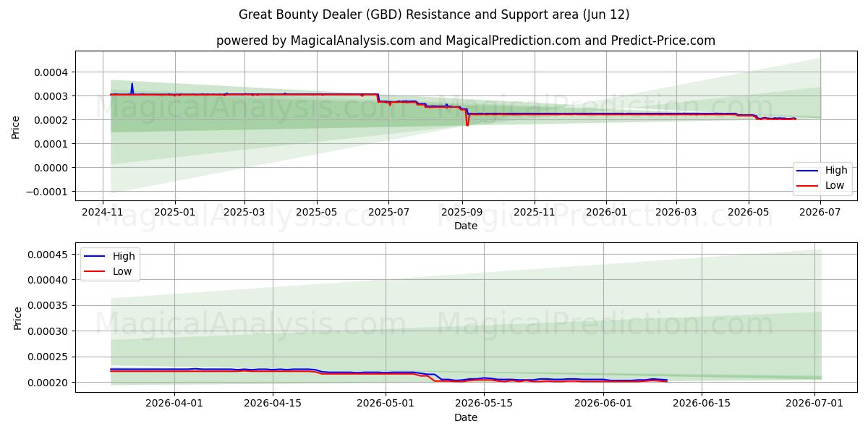Click the top chart y-axis value '0.0000'
The width and height of the screenshot is (868, 434).
[x=51, y=168]
